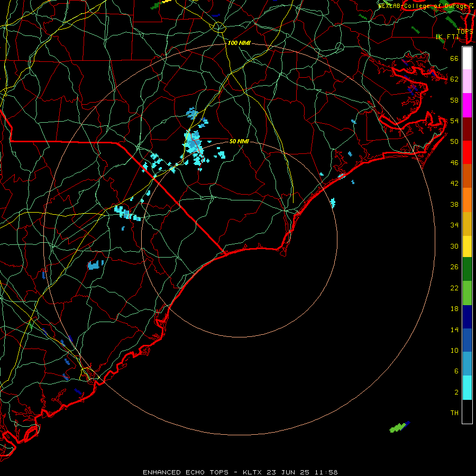Click the dark green legend swatch

(x=467, y=269)
